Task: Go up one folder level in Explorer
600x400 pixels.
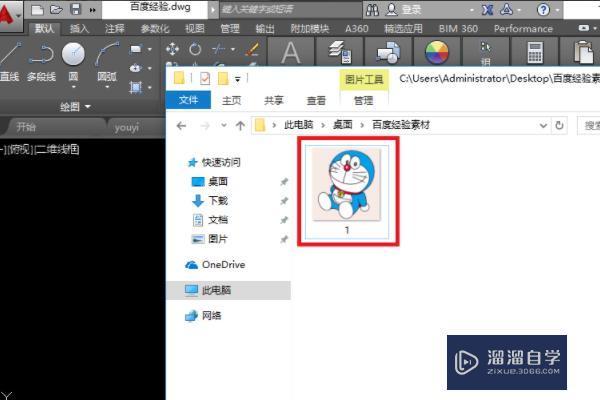Action: (x=240, y=126)
